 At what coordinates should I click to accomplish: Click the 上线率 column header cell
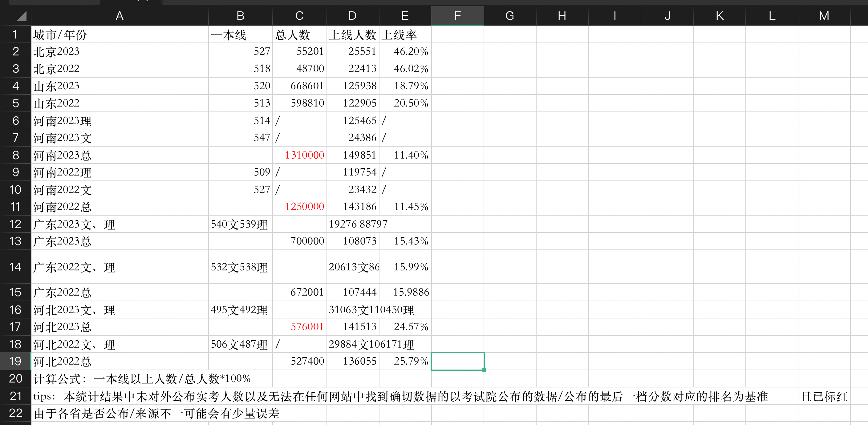(405, 34)
